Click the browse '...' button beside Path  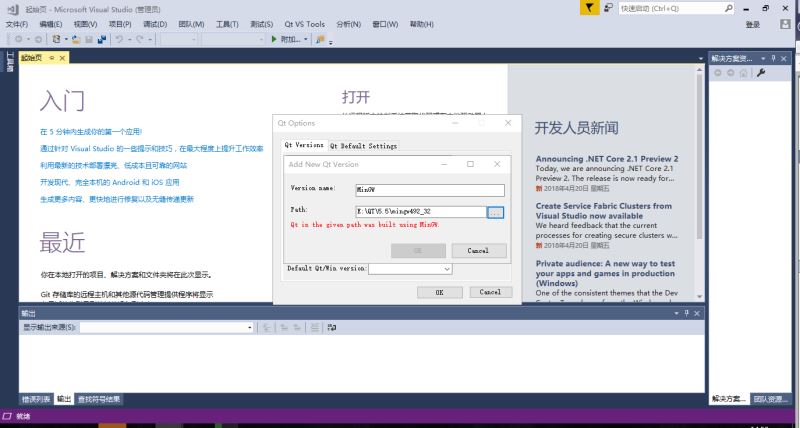click(495, 212)
